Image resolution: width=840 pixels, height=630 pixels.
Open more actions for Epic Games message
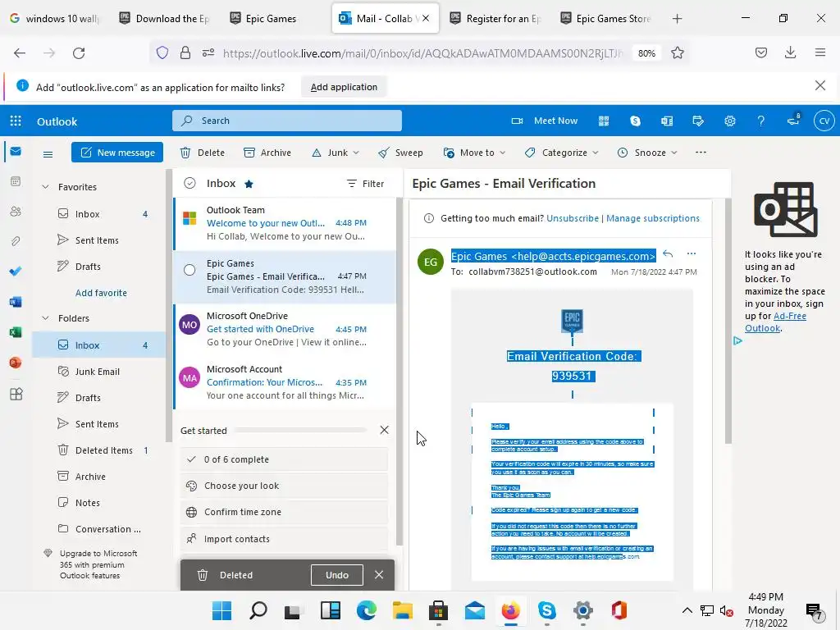click(692, 253)
